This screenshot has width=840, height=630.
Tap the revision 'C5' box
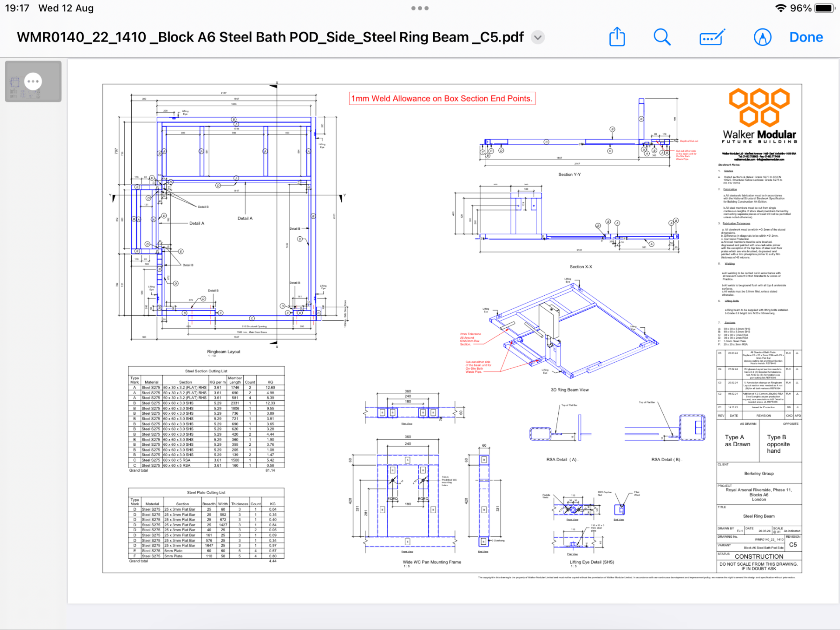pos(793,545)
